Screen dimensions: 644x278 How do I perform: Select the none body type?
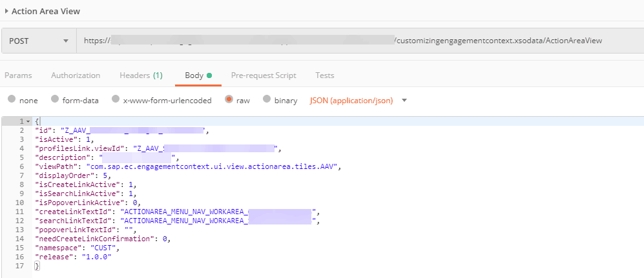pos(12,99)
